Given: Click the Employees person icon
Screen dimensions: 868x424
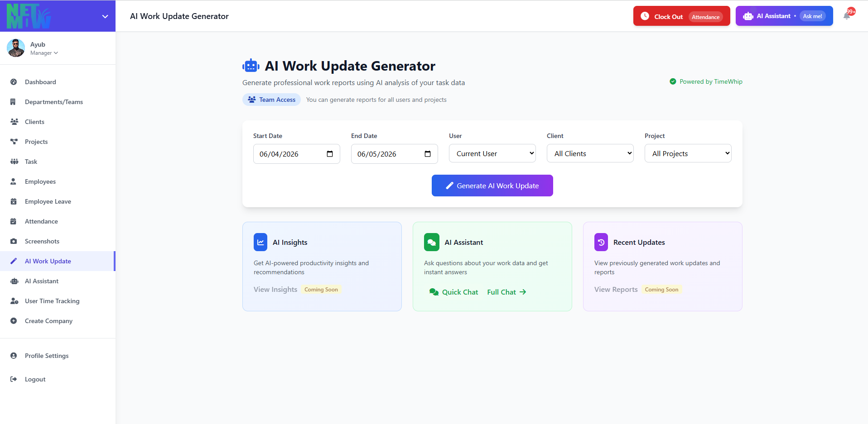Looking at the screenshot, I should coord(14,181).
